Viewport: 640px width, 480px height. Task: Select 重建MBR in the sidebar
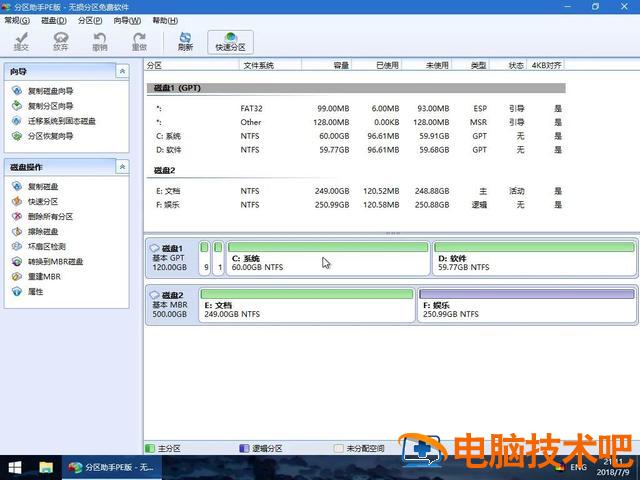tap(43, 276)
